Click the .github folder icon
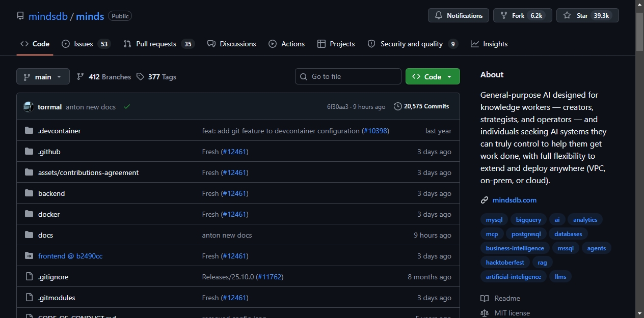This screenshot has height=318, width=644. click(x=29, y=152)
